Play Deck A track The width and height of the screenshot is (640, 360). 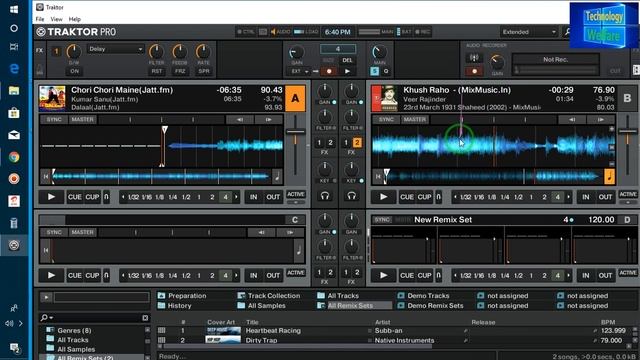point(51,197)
